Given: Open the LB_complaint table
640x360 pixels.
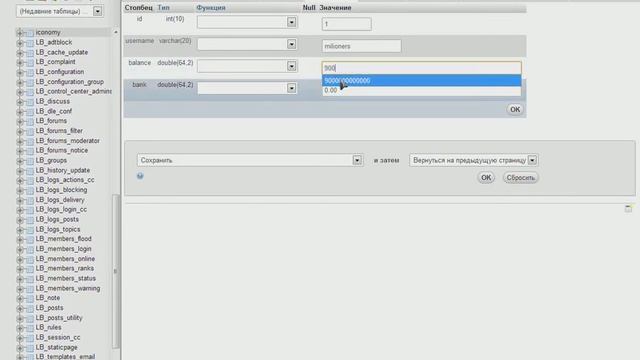Looking at the screenshot, I should point(56,62).
